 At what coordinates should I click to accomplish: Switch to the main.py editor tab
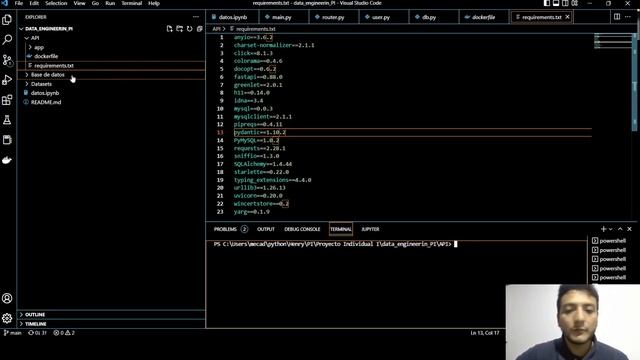(283, 17)
